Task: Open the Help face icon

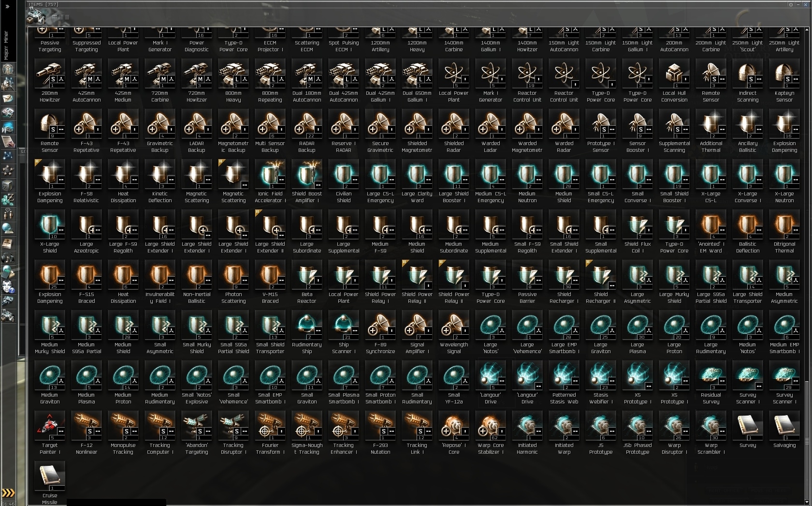Action: pos(8,286)
